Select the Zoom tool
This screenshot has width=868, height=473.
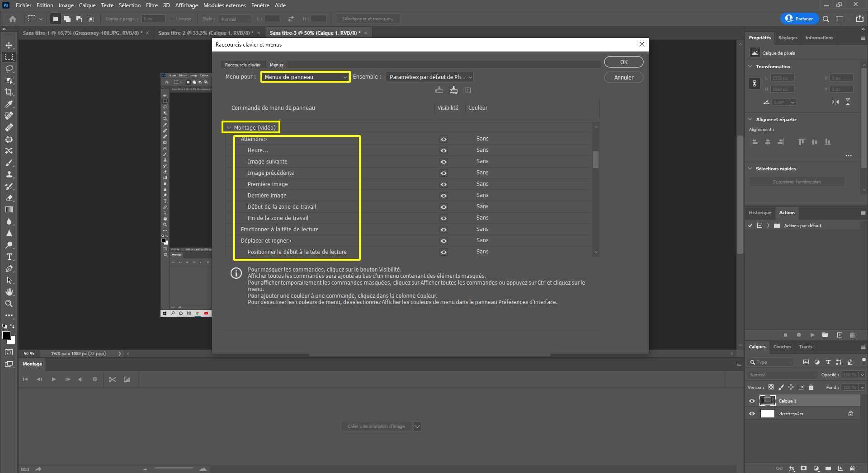9,304
